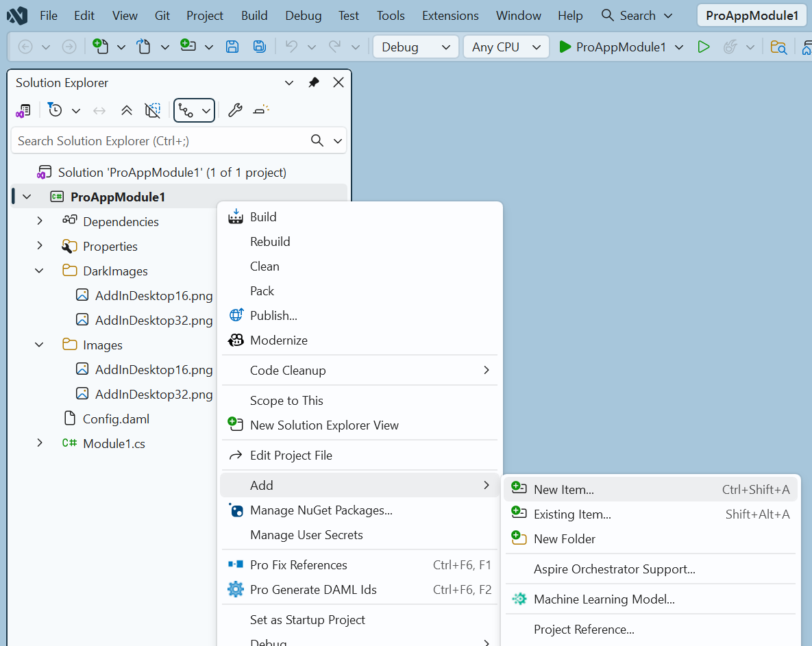Viewport: 812px width, 646px height.
Task: Click the Pending Changes Filter clock icon
Action: [x=54, y=110]
